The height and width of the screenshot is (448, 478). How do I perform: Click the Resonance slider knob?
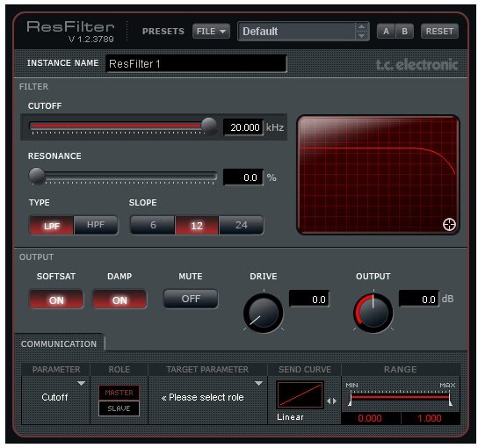pyautogui.click(x=37, y=176)
